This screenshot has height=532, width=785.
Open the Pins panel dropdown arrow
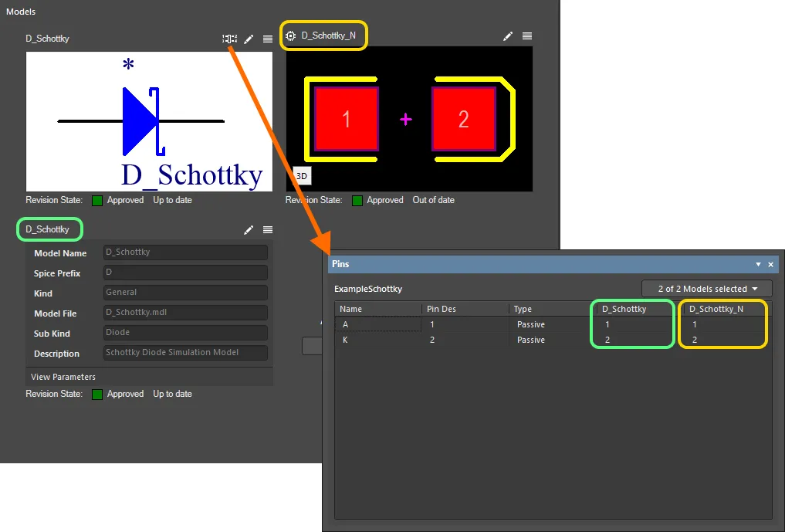click(x=758, y=264)
